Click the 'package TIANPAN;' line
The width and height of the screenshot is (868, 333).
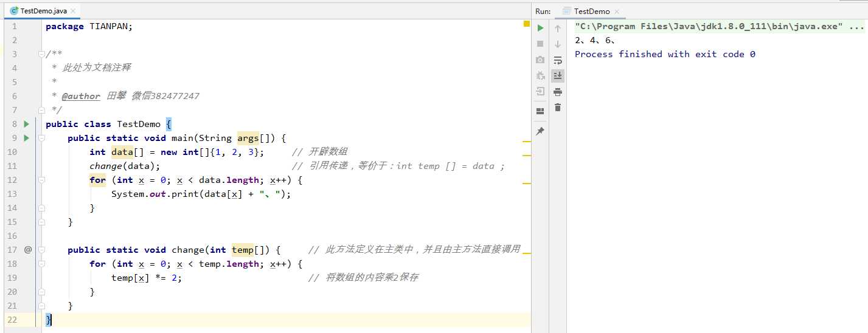pyautogui.click(x=89, y=26)
